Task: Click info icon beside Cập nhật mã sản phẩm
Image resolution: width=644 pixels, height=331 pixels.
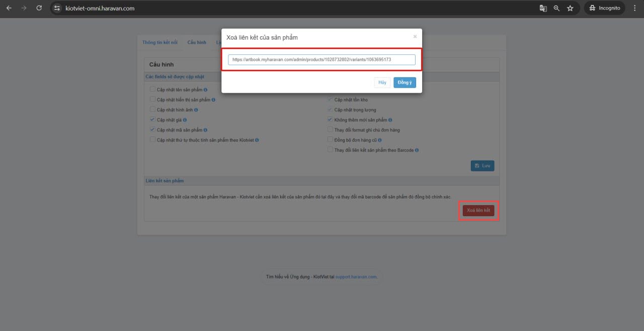Action: coord(205,130)
